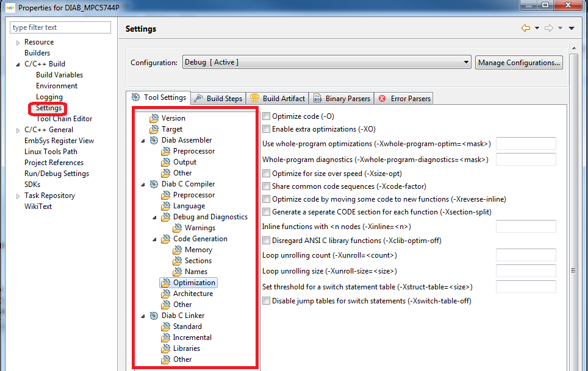588x371 pixels.
Task: Go back with the yellow arrow icon
Action: click(x=526, y=28)
